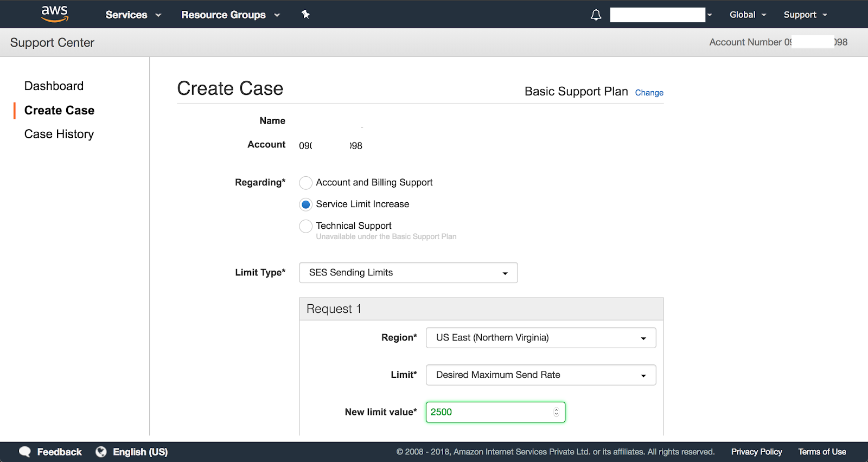Expand the Region dropdown

click(x=540, y=338)
